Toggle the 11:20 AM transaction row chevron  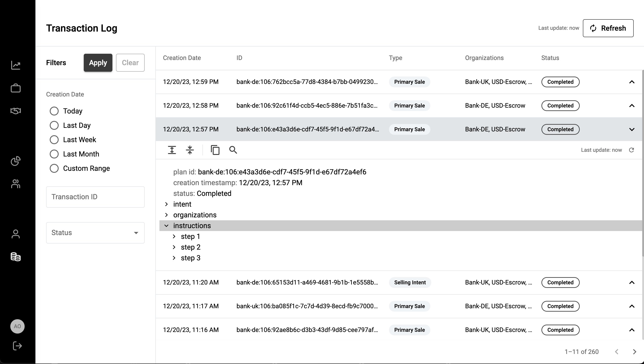[632, 283]
